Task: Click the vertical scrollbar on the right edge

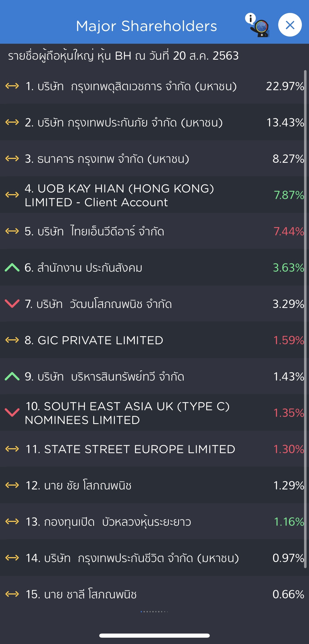Action: pos(305,319)
